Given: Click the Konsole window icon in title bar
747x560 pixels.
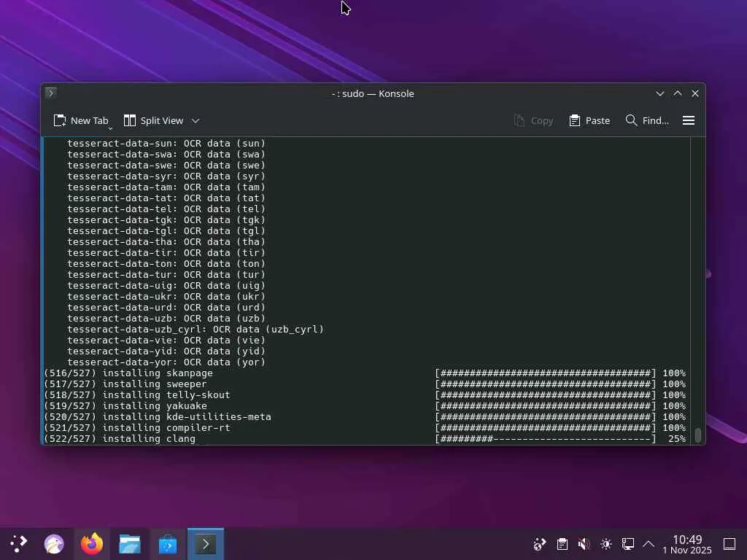Looking at the screenshot, I should [x=51, y=93].
